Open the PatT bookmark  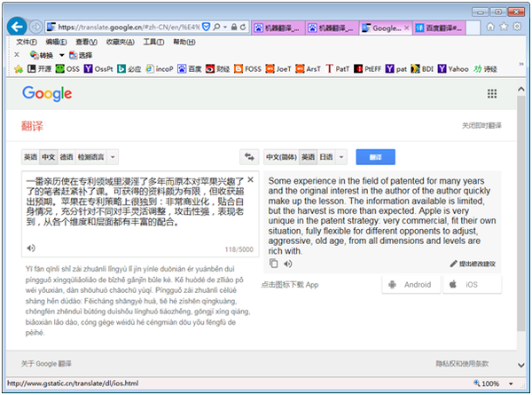pos(337,69)
